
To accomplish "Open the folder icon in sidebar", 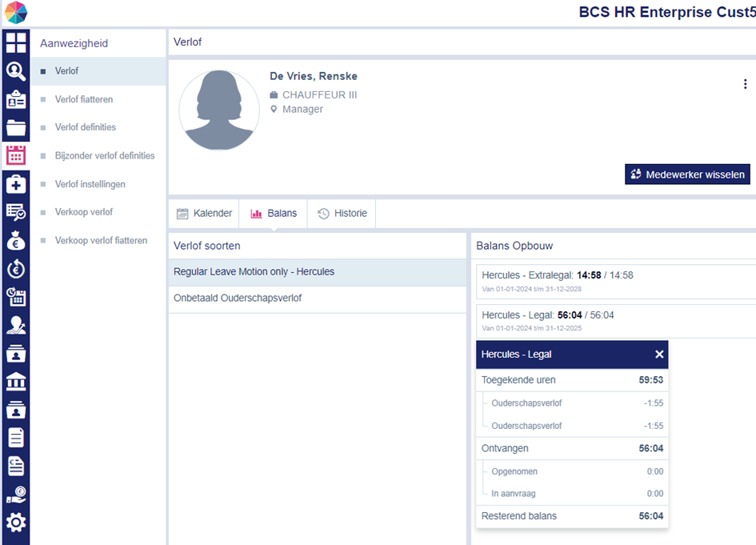I will (x=16, y=128).
